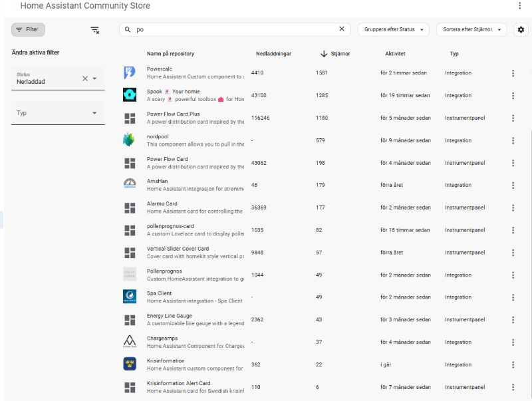This screenshot has width=532, height=401.
Task: Select Vertical Slider Cover Card name
Action: click(178, 249)
